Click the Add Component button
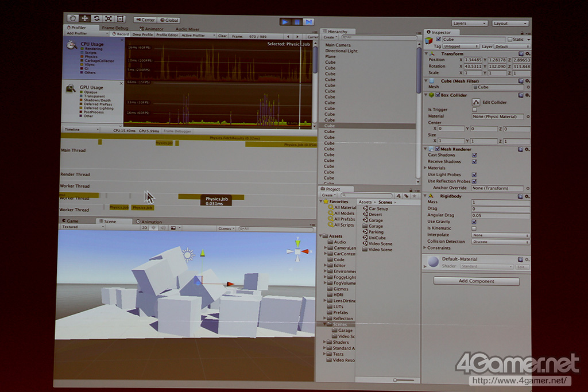The image size is (588, 392). point(476,281)
